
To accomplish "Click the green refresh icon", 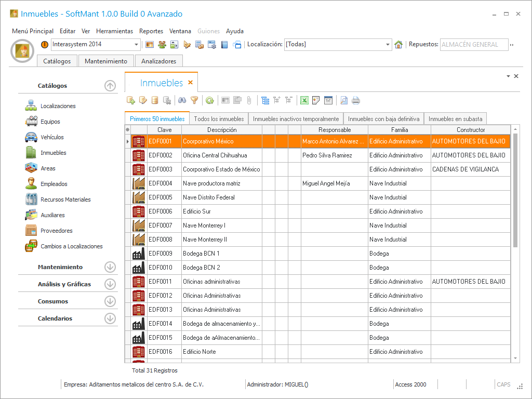I will [x=209, y=100].
